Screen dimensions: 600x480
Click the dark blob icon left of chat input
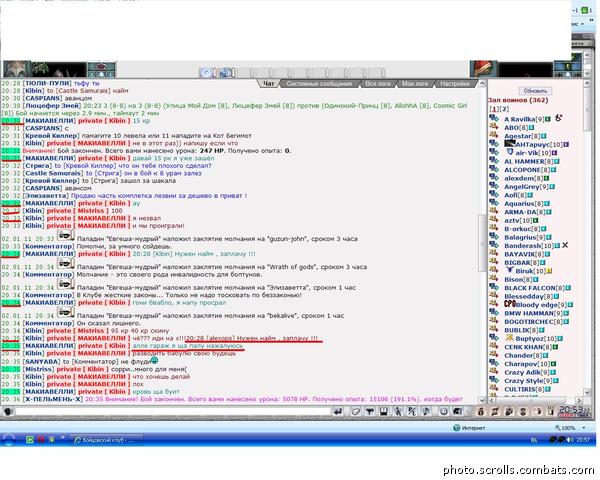8,411
